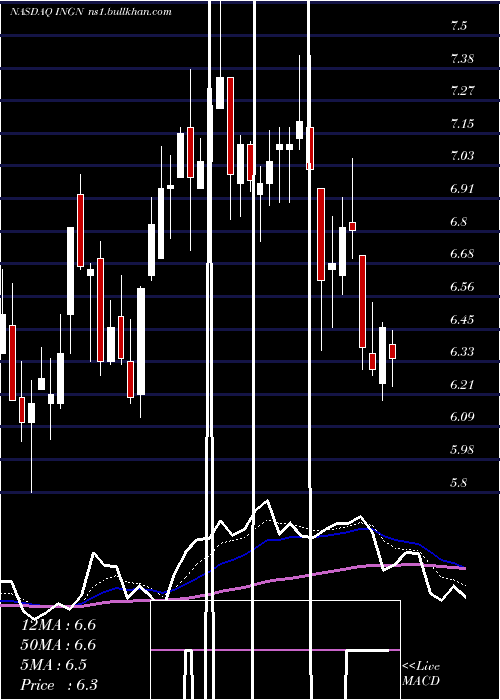500x700 pixels.
Task: Click the 6.91 price axis label
Action: click(x=462, y=188)
